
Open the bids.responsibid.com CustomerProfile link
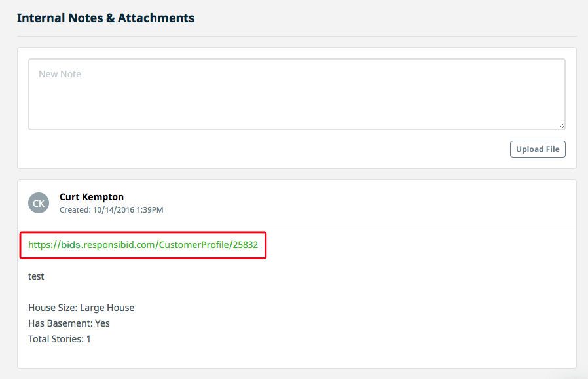pos(143,245)
